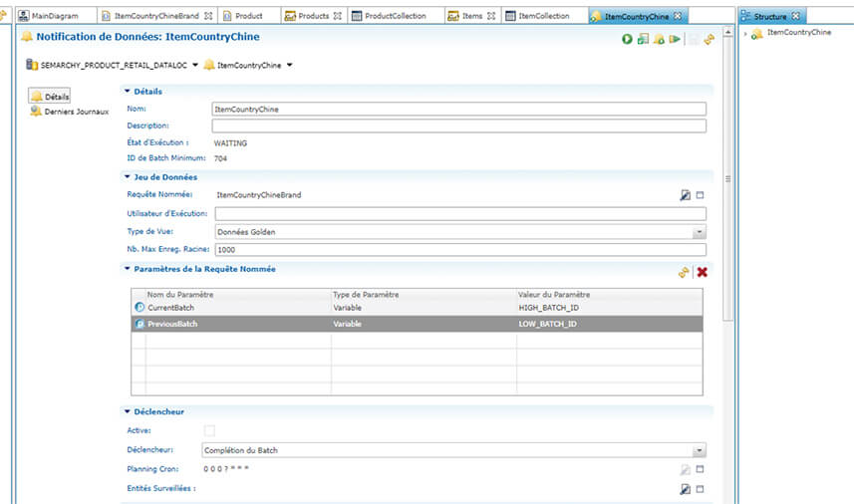854x504 pixels.
Task: Click the link icon at far right of header toolbar
Action: [x=709, y=39]
